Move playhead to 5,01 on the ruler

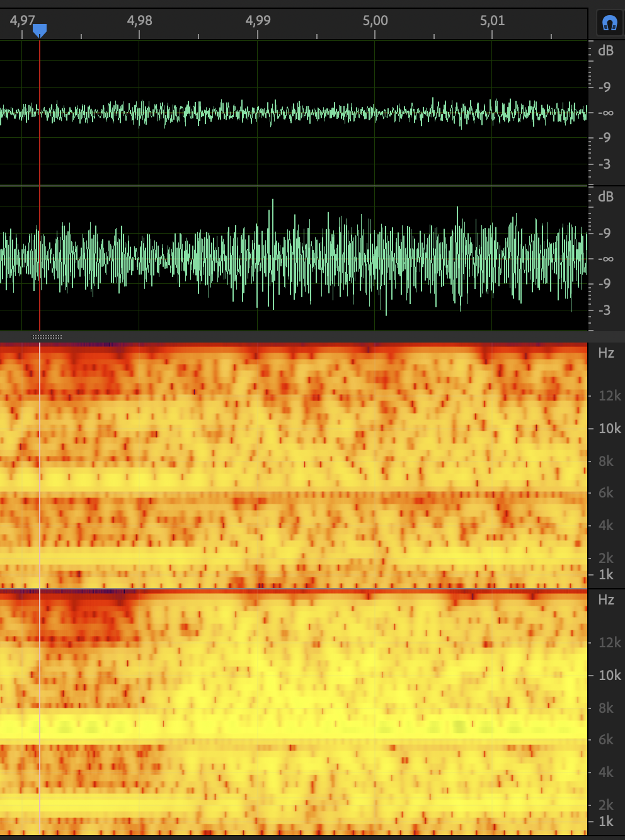pos(492,21)
